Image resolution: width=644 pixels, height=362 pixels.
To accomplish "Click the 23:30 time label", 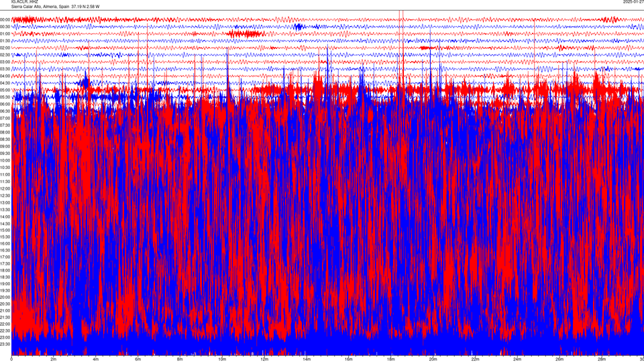I will (5, 344).
